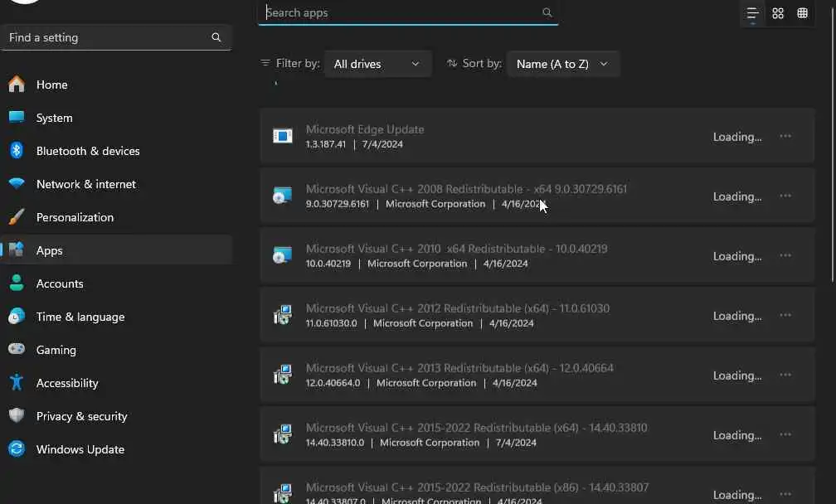Click the Bluetooth icon in sidebar

point(17,151)
